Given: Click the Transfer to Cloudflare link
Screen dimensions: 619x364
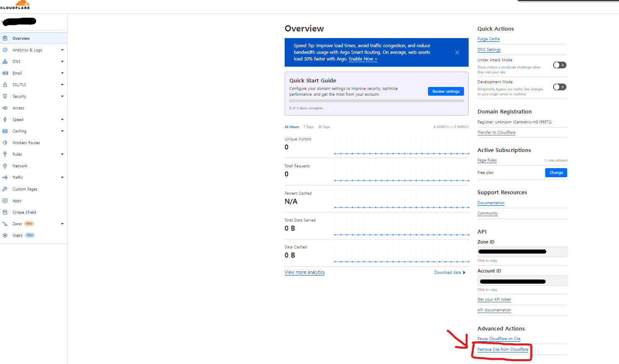Looking at the screenshot, I should pyautogui.click(x=496, y=133).
